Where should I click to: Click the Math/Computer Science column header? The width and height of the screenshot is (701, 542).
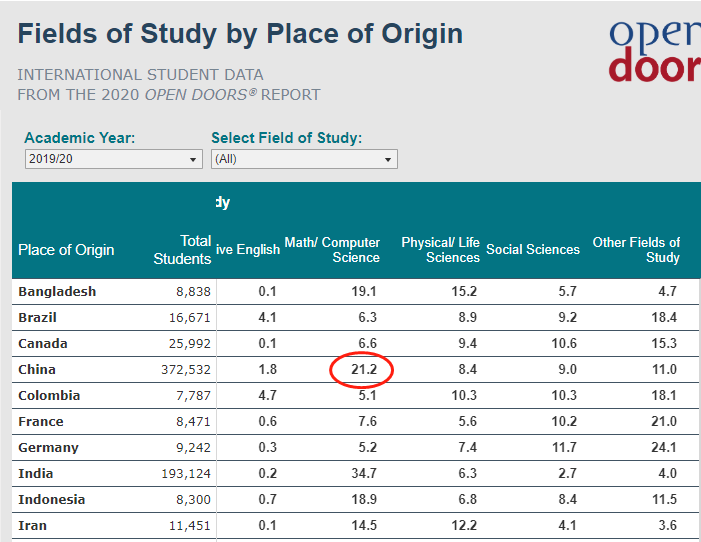coord(333,249)
